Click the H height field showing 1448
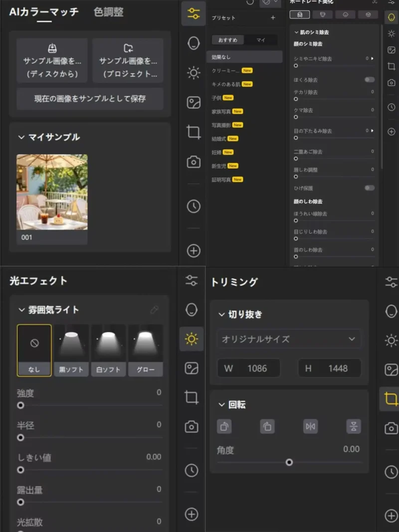399x532 pixels. 330,368
